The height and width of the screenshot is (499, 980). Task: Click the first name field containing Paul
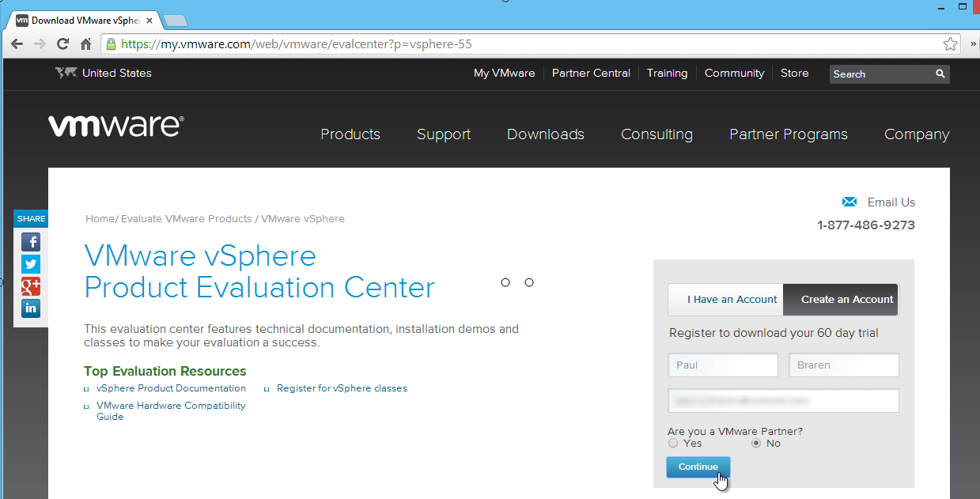pyautogui.click(x=723, y=365)
